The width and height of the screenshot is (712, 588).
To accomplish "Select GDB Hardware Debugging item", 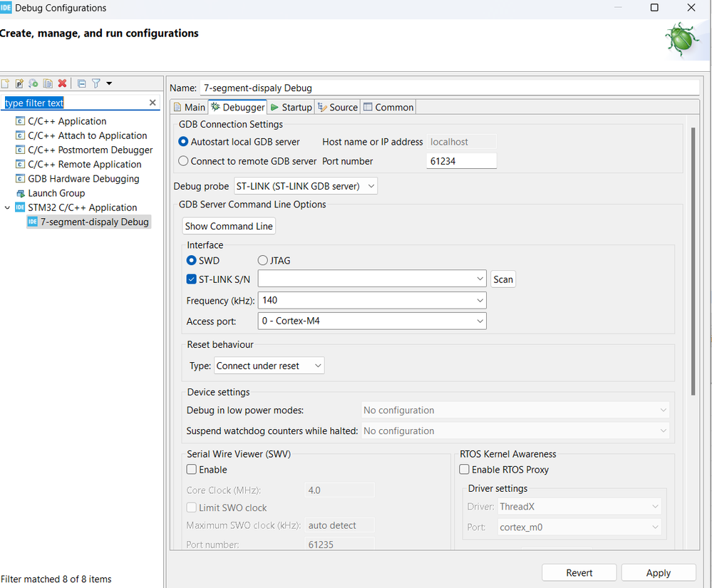I will click(x=78, y=179).
